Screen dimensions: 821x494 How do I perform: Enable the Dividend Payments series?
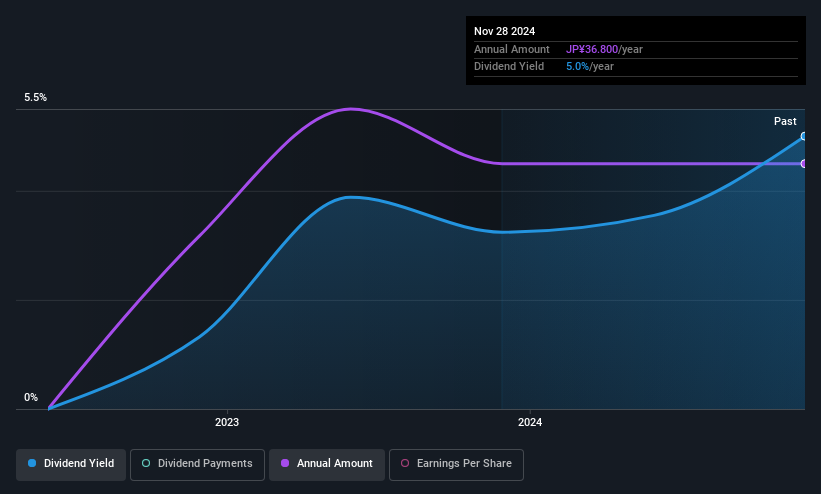pyautogui.click(x=197, y=464)
